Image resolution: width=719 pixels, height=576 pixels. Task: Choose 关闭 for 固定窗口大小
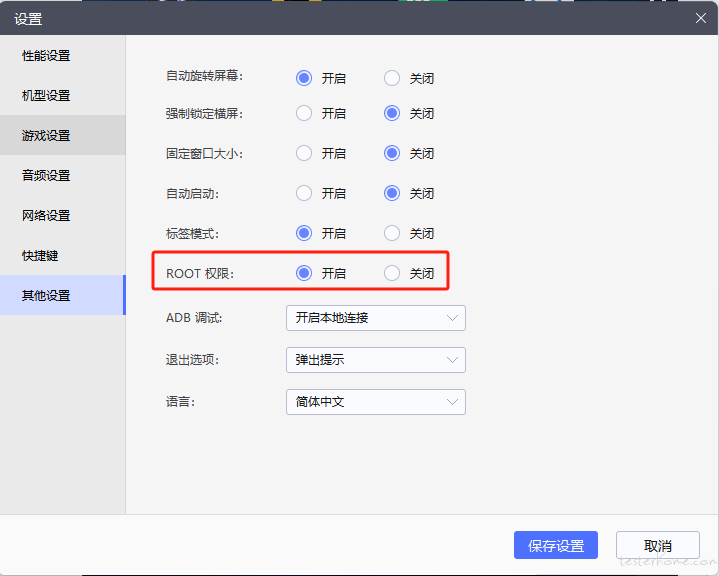[392, 153]
